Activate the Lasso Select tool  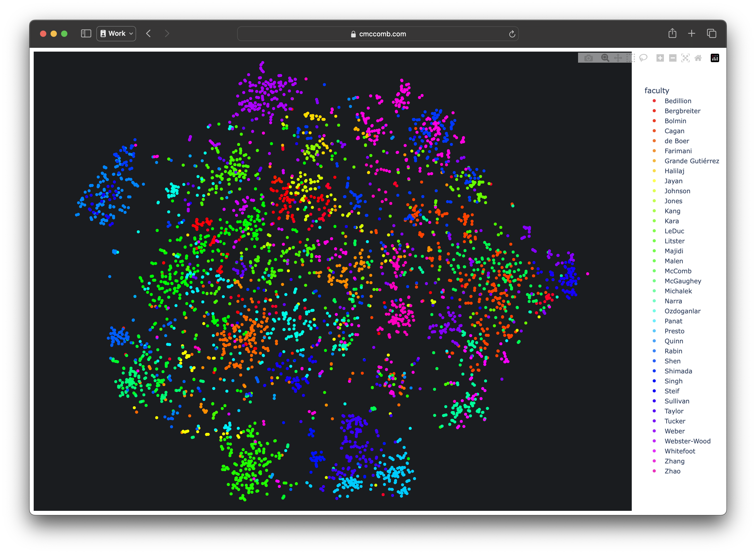tap(643, 58)
